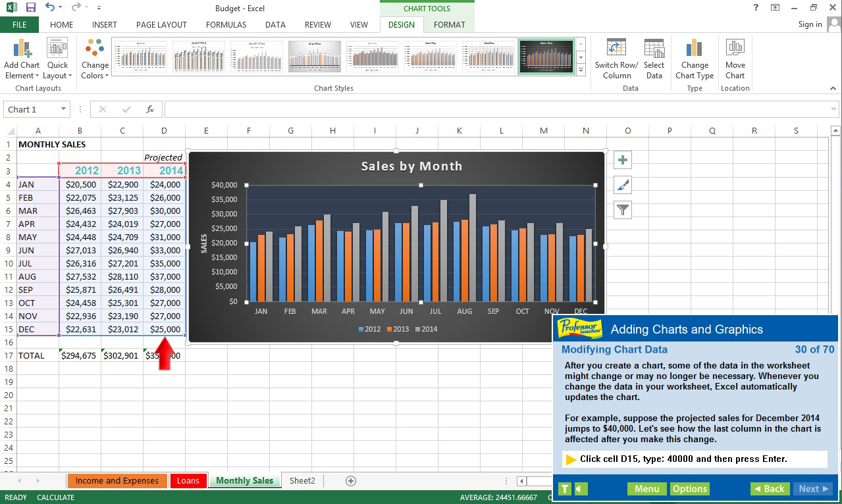Image resolution: width=842 pixels, height=504 pixels.
Task: Select the Income and Expenses sheet tab
Action: (x=117, y=480)
